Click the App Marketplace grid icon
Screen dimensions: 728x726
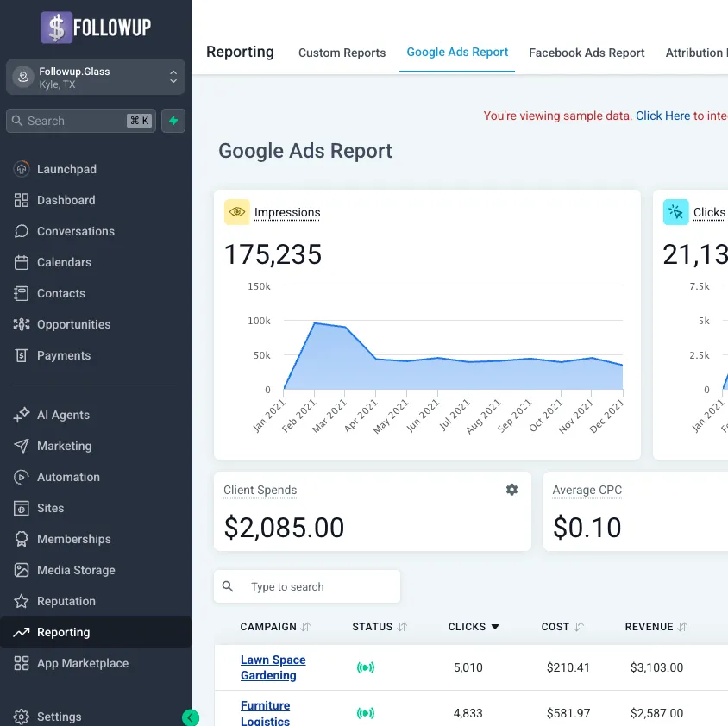coord(22,663)
